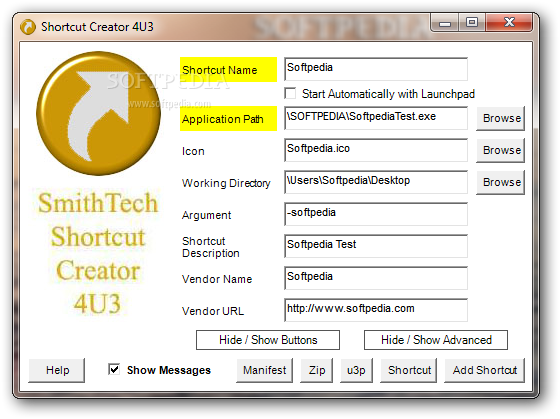The height and width of the screenshot is (419, 560).
Task: Click the Shortcut Description label
Action: pyautogui.click(x=211, y=247)
